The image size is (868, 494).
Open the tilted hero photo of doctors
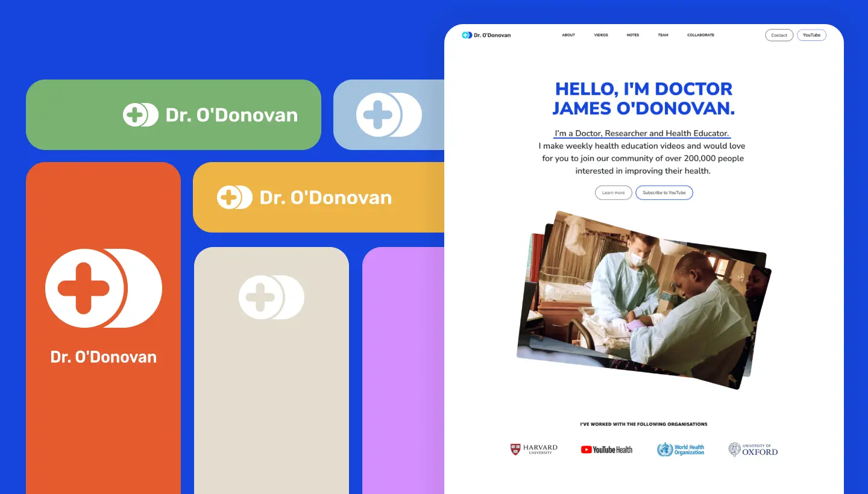pyautogui.click(x=643, y=299)
